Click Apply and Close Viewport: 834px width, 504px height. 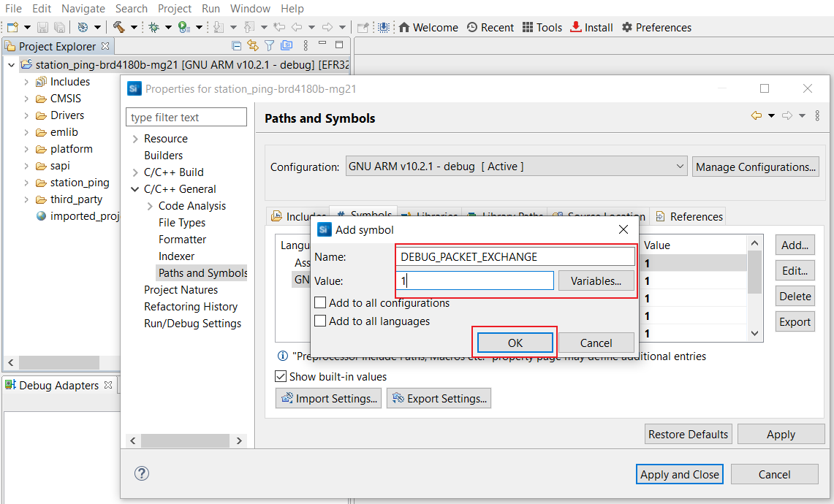click(679, 474)
